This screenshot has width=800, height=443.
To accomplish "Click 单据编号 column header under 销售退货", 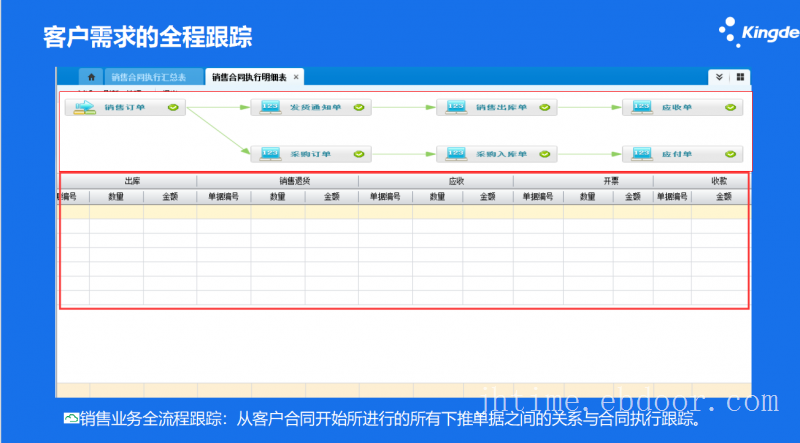I will [x=223, y=196].
